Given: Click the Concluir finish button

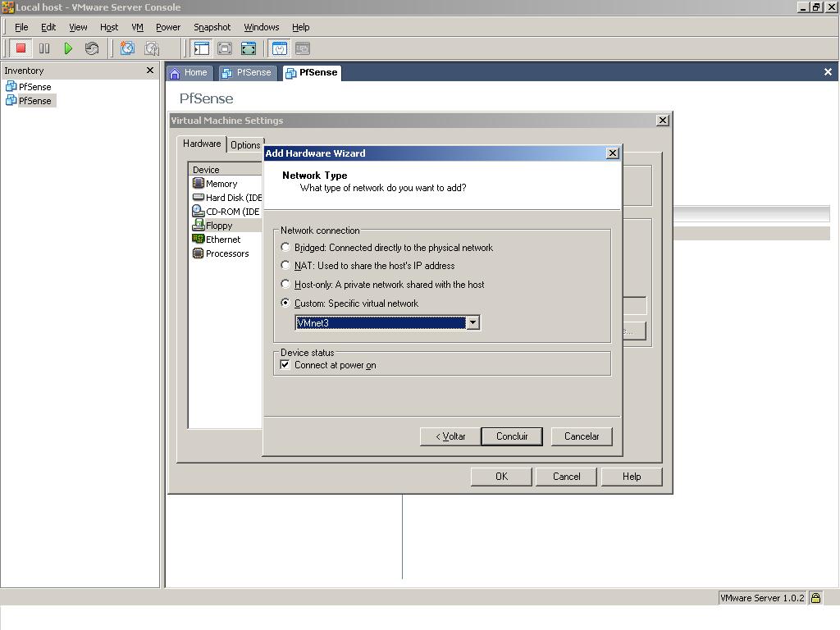Looking at the screenshot, I should pyautogui.click(x=512, y=436).
